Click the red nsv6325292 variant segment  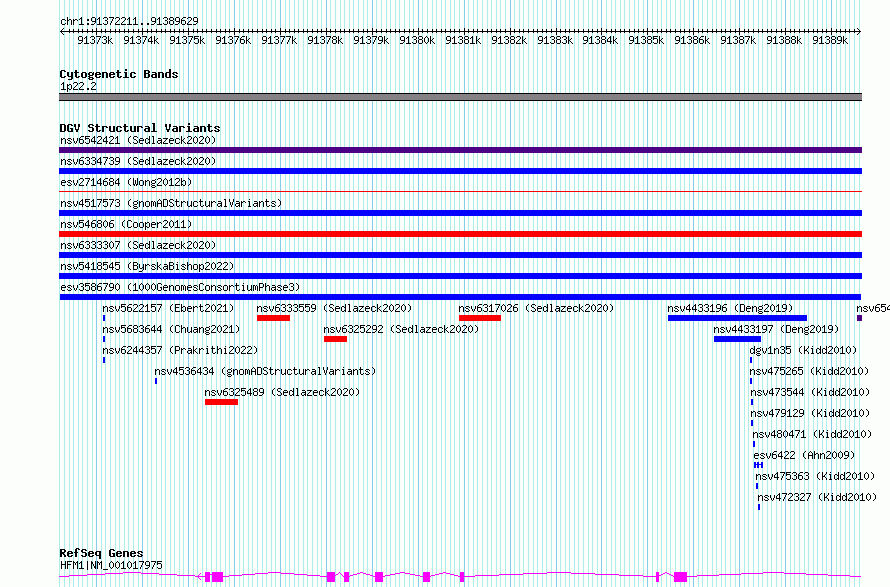coord(335,339)
